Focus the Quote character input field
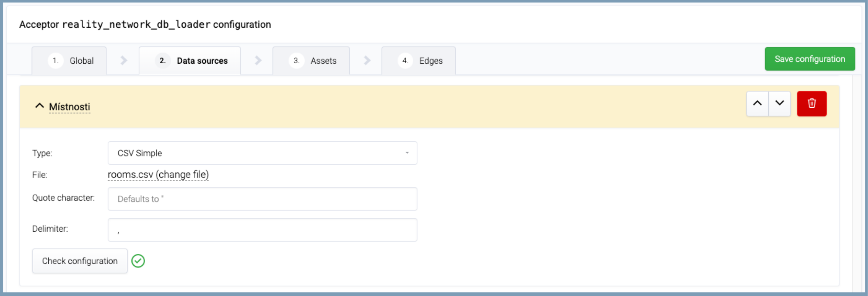 click(x=262, y=199)
